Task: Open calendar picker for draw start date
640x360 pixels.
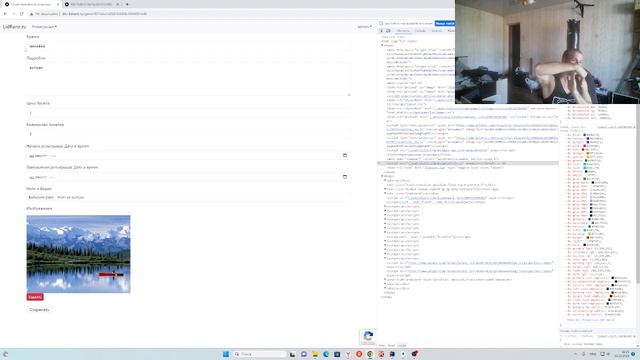Action: pyautogui.click(x=345, y=155)
